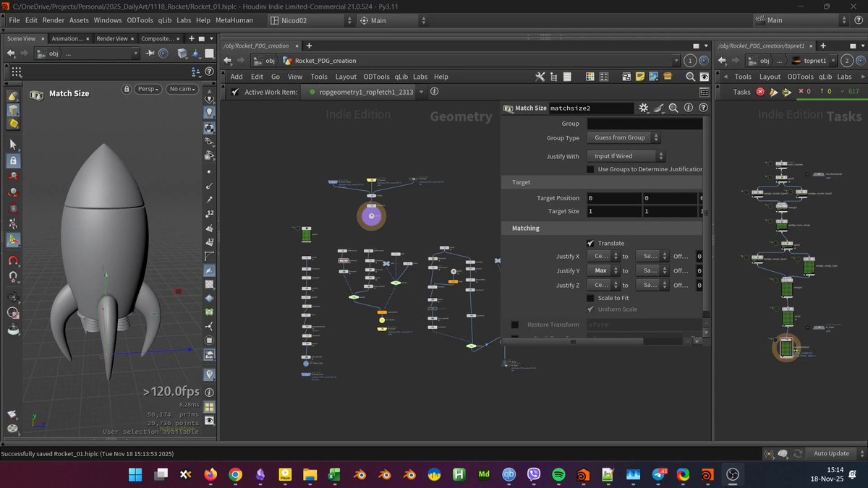Click the info icon in Match Size parameters

688,108
